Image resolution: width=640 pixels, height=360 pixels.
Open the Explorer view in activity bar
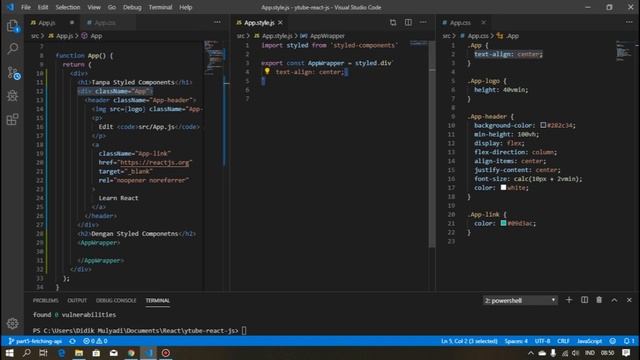click(13, 26)
